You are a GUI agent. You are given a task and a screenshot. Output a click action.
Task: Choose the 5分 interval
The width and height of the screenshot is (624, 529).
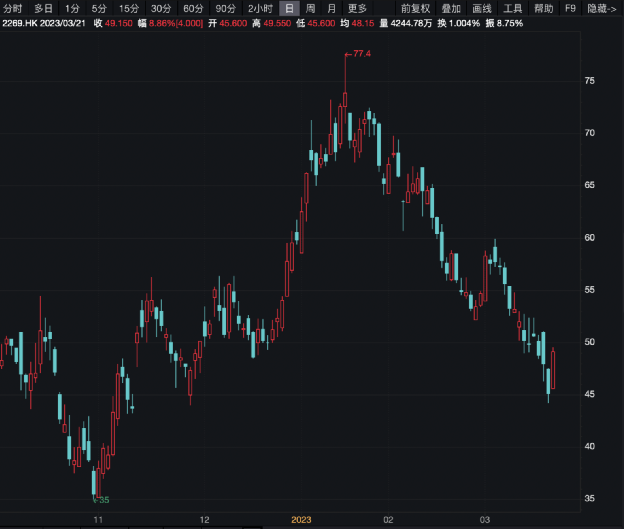click(99, 8)
